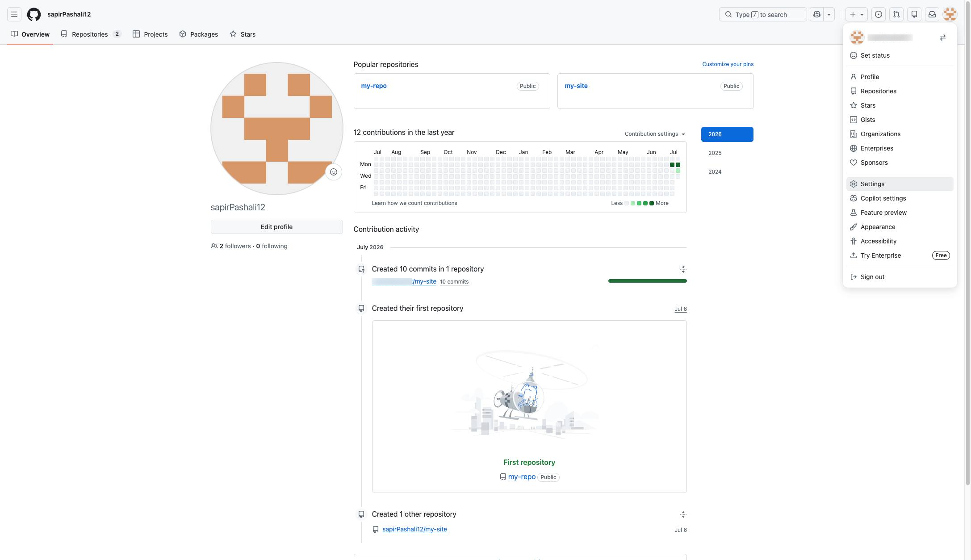Image resolution: width=971 pixels, height=560 pixels.
Task: Sign out from the user menu
Action: click(x=900, y=277)
